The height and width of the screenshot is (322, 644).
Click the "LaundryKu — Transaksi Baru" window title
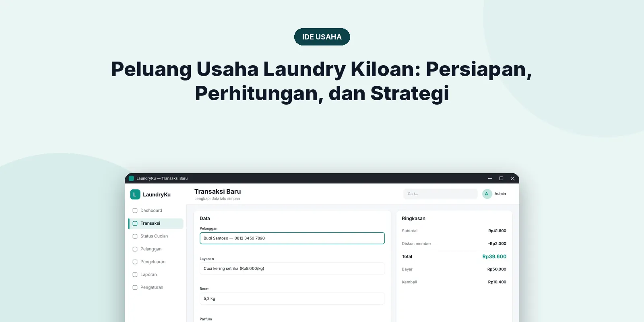[162, 178]
